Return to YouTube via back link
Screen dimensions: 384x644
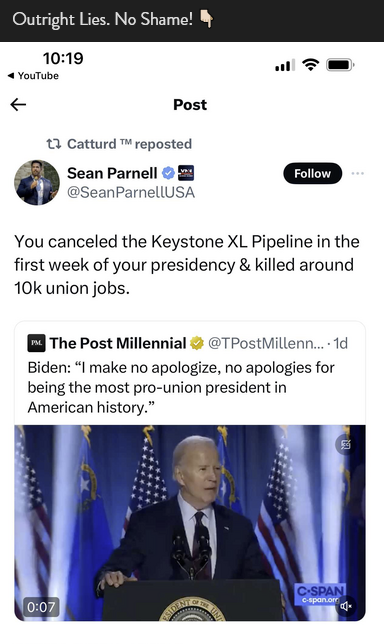(33, 76)
